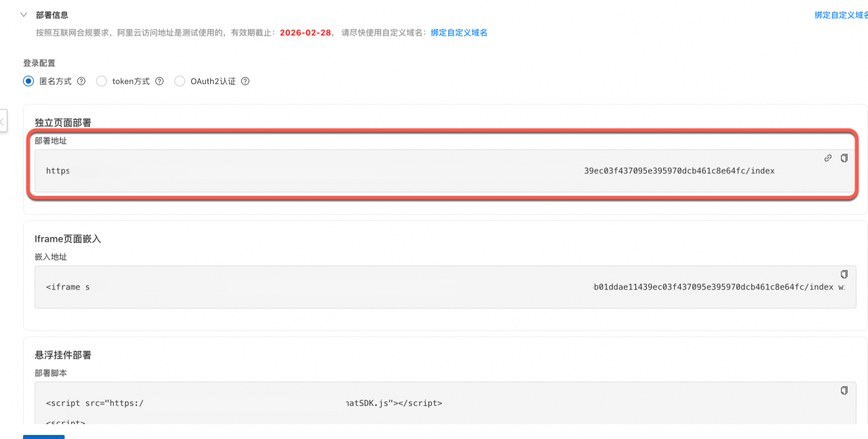Open 绑定自定义域名 link at top right
The image size is (868, 439).
click(x=841, y=15)
